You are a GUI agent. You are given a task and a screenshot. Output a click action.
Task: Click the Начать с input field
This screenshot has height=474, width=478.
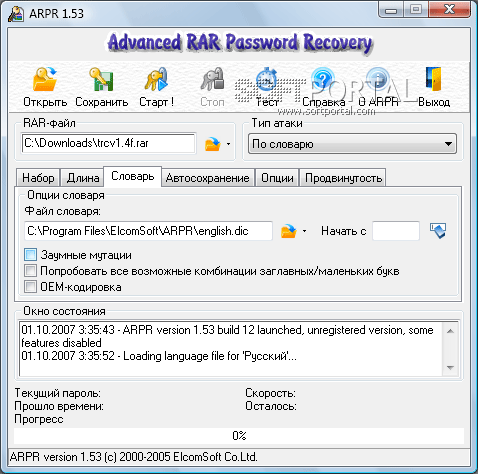(396, 231)
